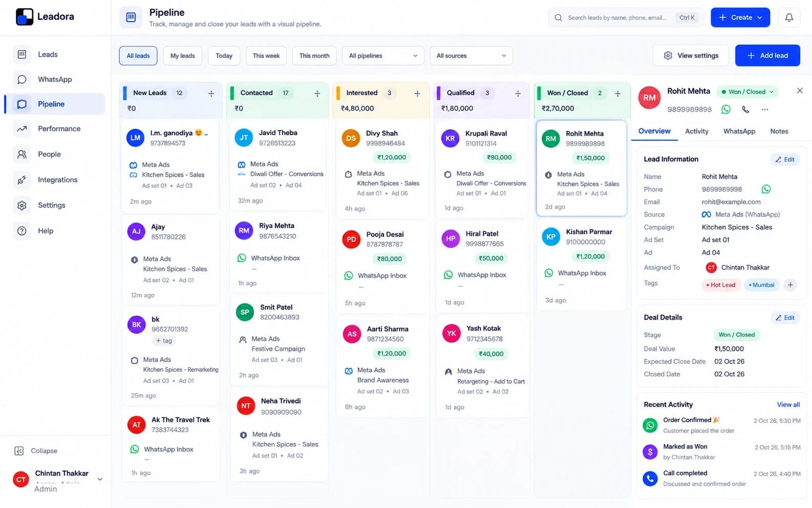
Task: Open the Divy Shah lead card
Action: [381, 171]
